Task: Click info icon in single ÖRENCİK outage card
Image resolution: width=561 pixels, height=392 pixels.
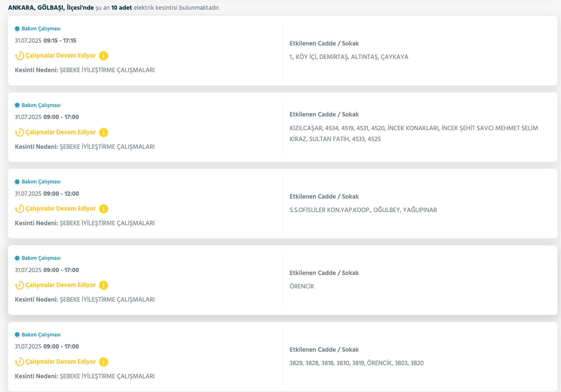Action: click(x=104, y=285)
